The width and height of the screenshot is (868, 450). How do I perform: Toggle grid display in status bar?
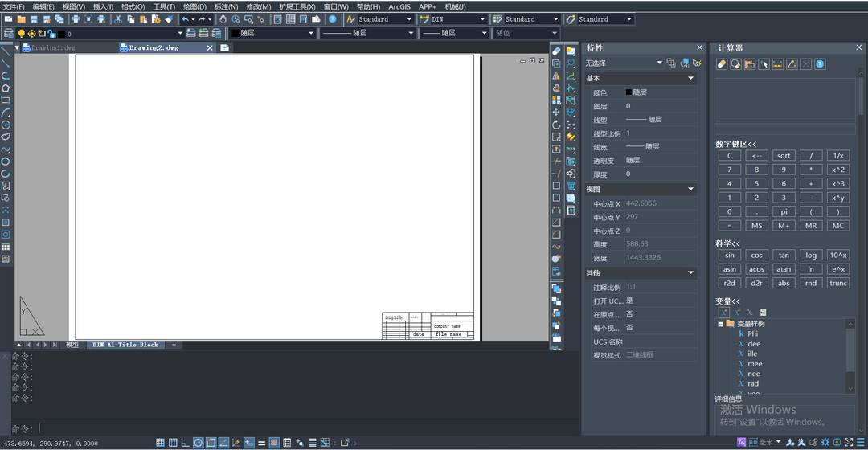click(160, 443)
